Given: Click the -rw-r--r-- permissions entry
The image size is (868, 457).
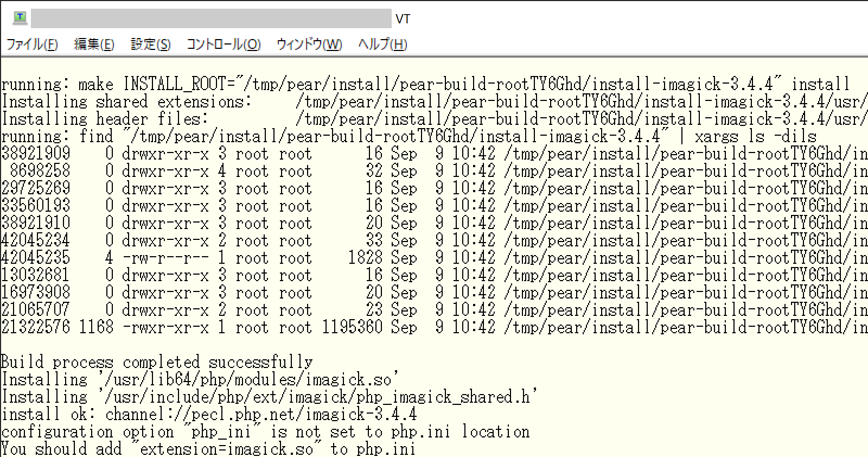Looking at the screenshot, I should tap(165, 258).
